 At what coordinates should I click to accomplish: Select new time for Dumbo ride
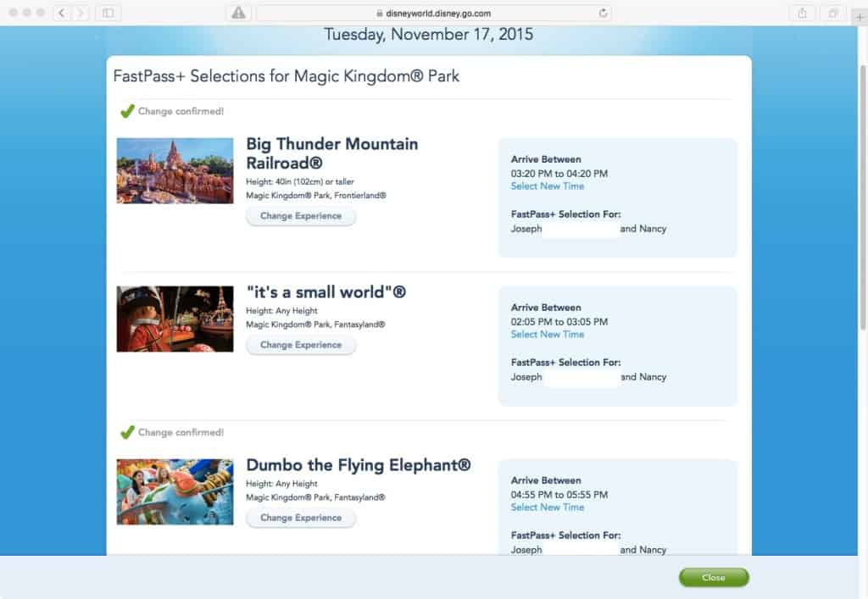pyautogui.click(x=547, y=507)
